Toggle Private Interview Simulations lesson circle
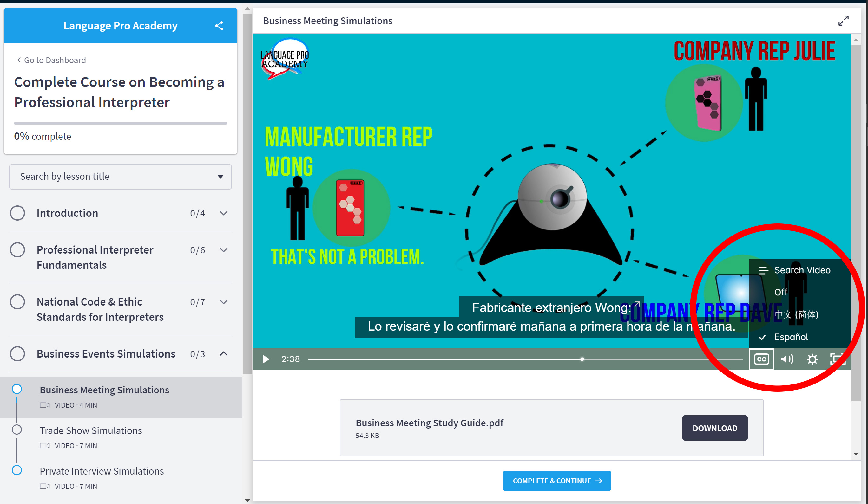The height and width of the screenshot is (504, 868). click(17, 470)
